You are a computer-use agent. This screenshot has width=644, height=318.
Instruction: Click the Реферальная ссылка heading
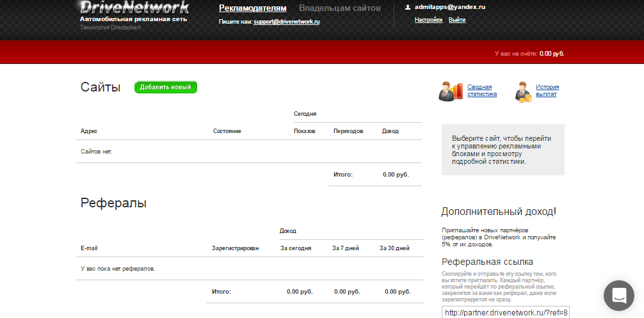(487, 262)
